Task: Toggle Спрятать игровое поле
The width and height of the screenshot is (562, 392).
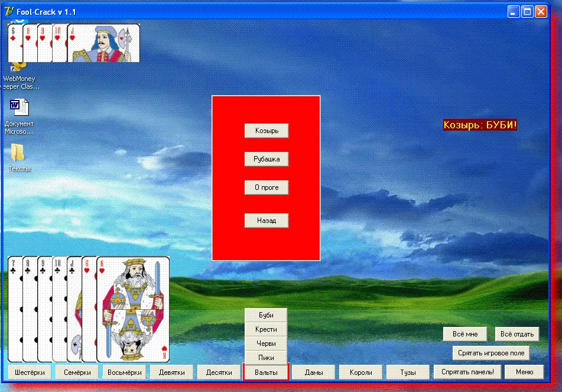Action: coord(491,353)
